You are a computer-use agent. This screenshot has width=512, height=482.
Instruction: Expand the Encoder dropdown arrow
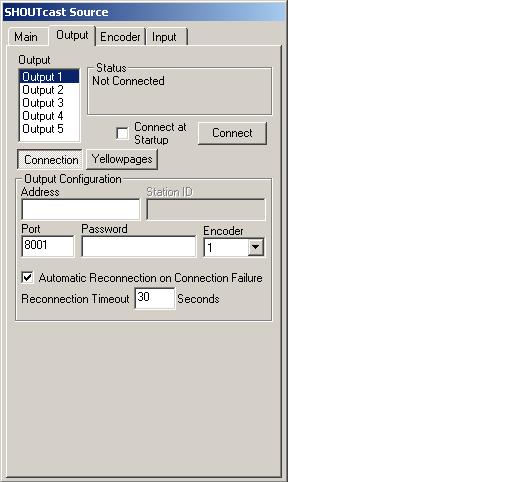click(x=256, y=247)
